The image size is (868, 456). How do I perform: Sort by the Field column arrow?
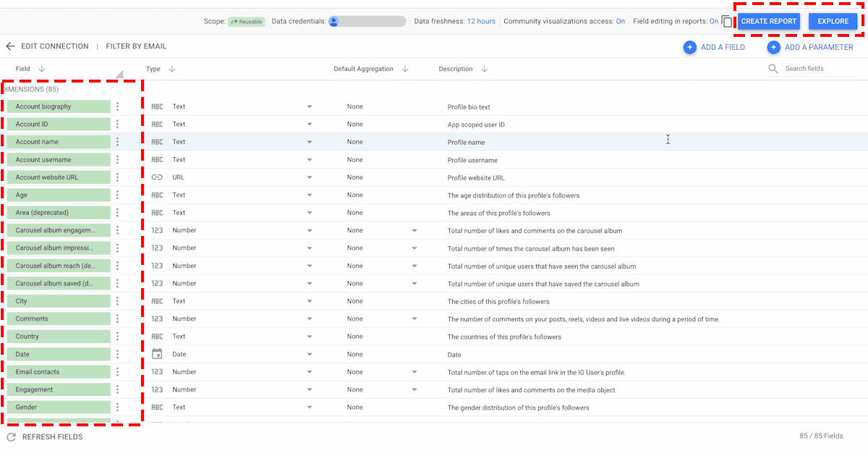tap(41, 69)
